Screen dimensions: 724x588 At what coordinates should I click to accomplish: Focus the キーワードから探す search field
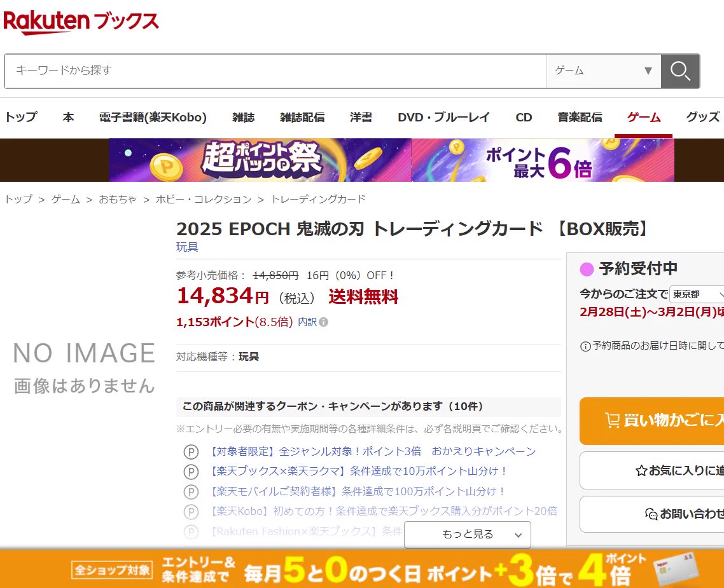[275, 71]
